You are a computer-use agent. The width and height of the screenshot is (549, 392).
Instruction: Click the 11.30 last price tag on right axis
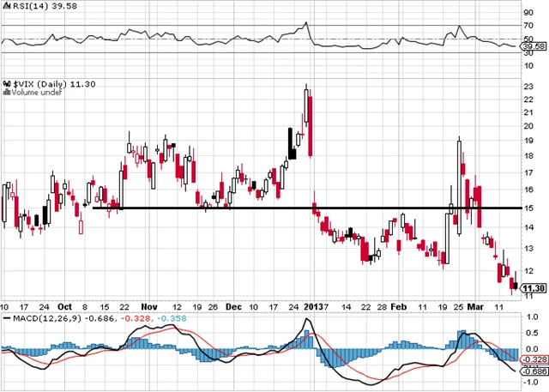534,288
